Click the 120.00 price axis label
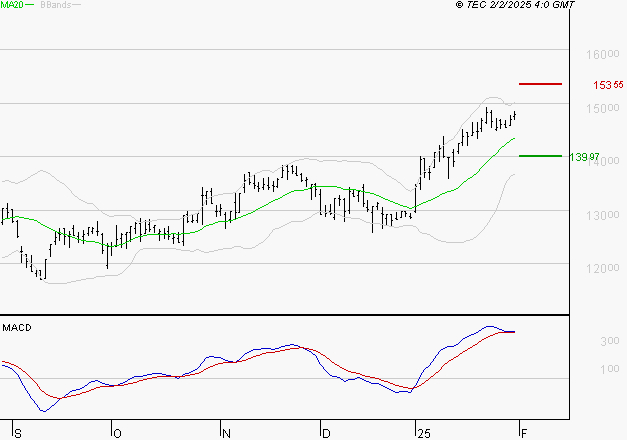Viewport: 627px width, 440px height. tap(603, 268)
